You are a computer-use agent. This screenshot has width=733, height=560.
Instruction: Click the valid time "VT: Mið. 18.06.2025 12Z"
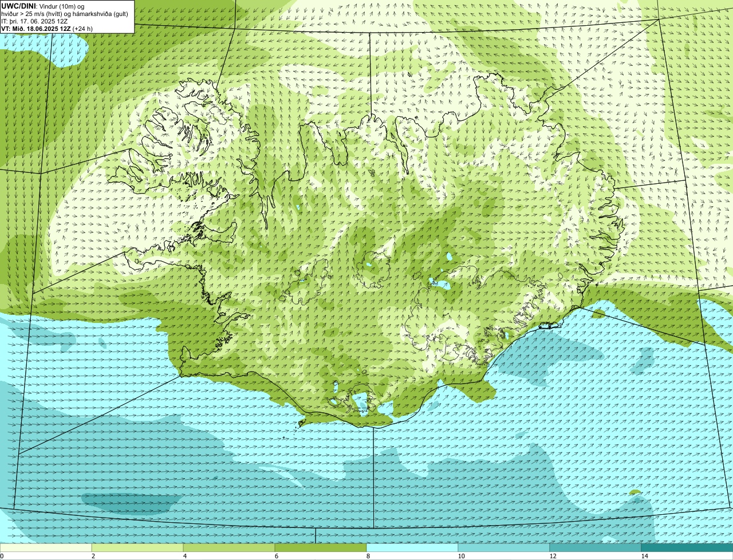point(36,28)
